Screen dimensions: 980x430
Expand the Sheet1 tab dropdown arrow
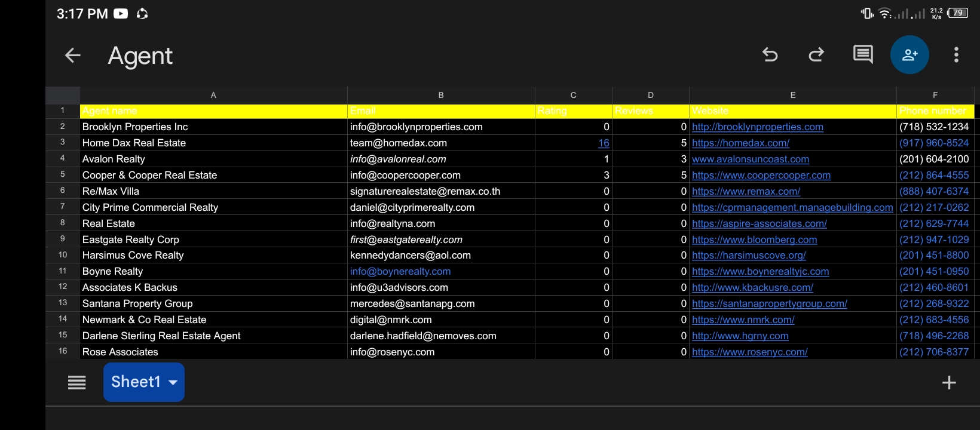click(x=173, y=382)
